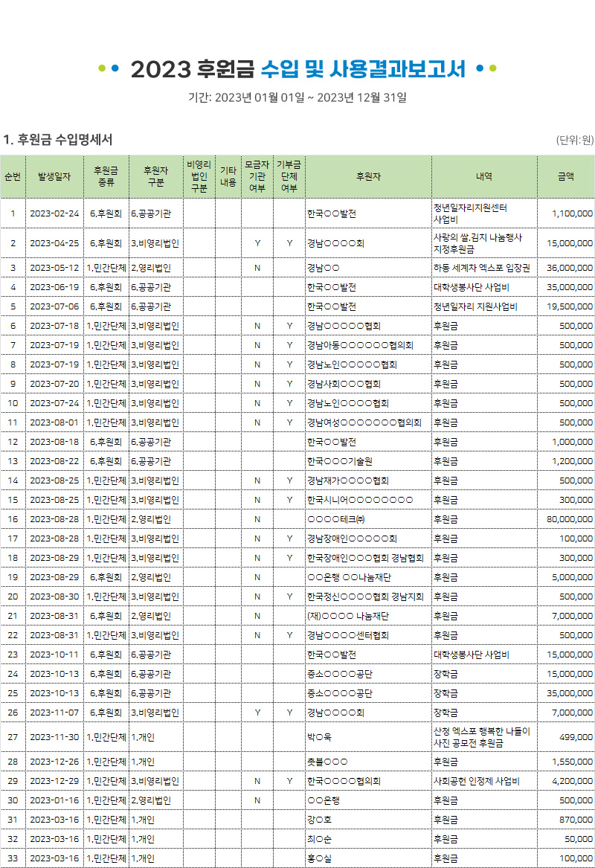Select the section heading '1. 후원금 수입명세서'
Viewport: 595px width, 868px height.
57,140
